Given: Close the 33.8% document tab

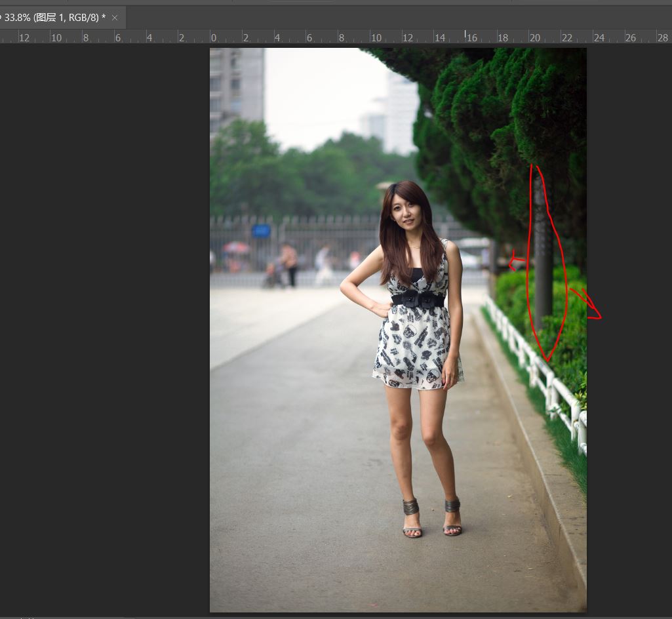Looking at the screenshot, I should (115, 18).
